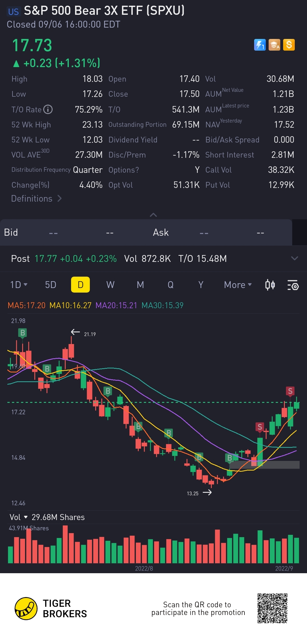This screenshot has height=644, width=307.
Task: Switch to Q quarterly chart
Action: [x=171, y=285]
